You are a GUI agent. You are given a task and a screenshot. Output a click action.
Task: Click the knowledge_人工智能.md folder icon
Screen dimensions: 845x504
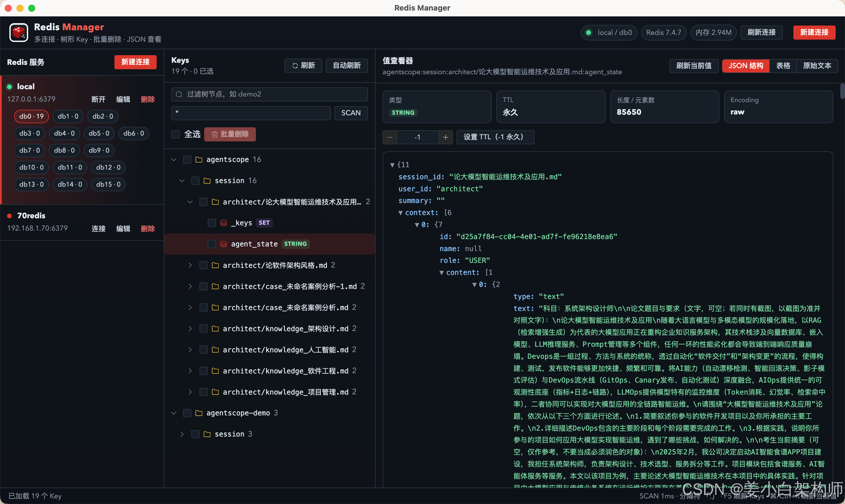[215, 349]
